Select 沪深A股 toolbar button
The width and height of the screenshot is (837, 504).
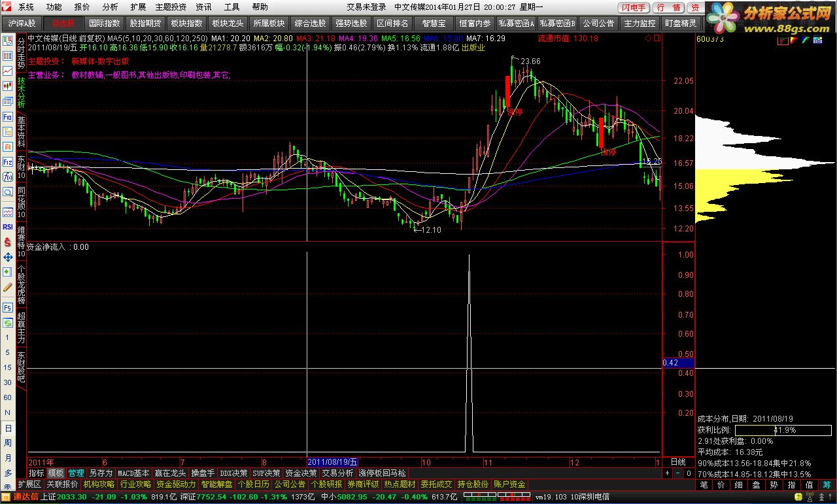coord(22,23)
